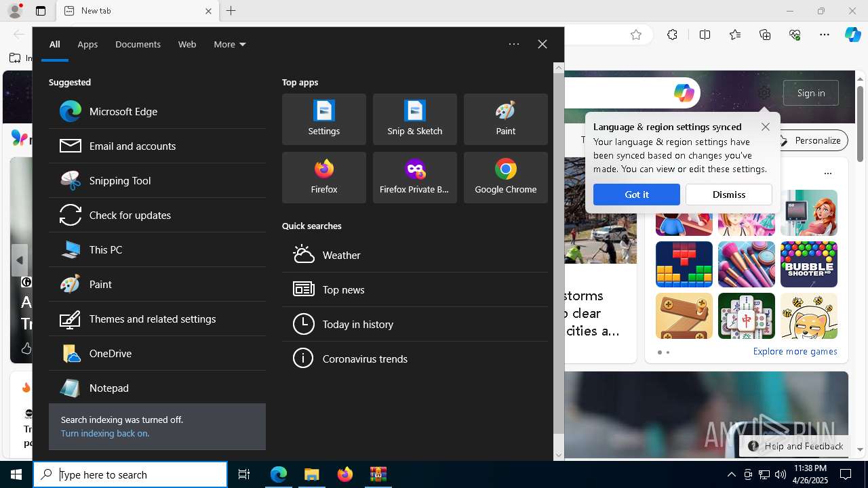This screenshot has height=488, width=868.
Task: Open Edge Collections icon
Action: click(765, 35)
